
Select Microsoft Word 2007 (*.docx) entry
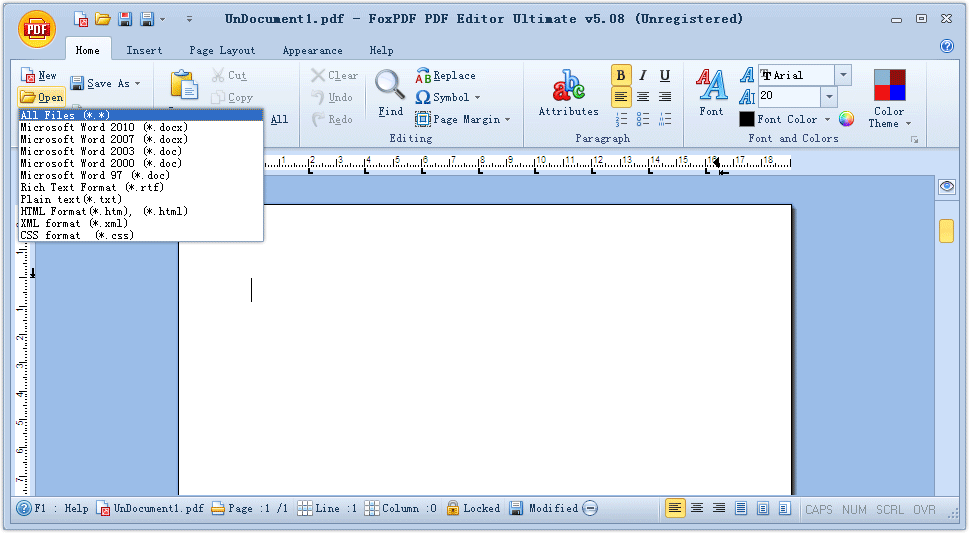coord(141,139)
